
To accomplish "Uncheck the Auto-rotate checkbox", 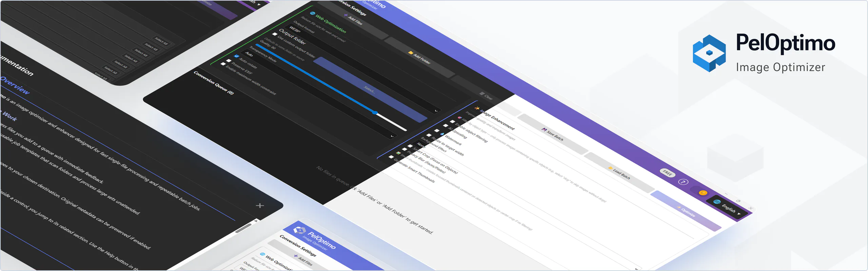I will pyautogui.click(x=237, y=56).
